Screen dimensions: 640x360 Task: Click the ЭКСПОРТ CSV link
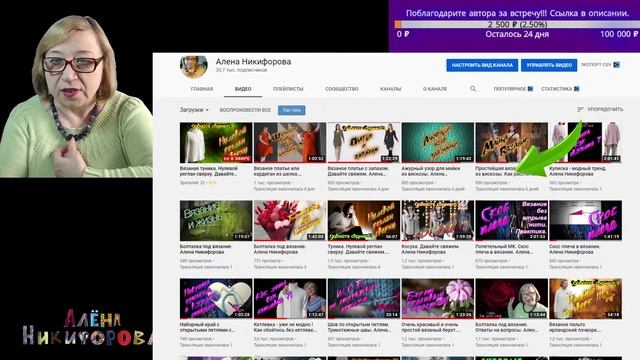pyautogui.click(x=596, y=65)
